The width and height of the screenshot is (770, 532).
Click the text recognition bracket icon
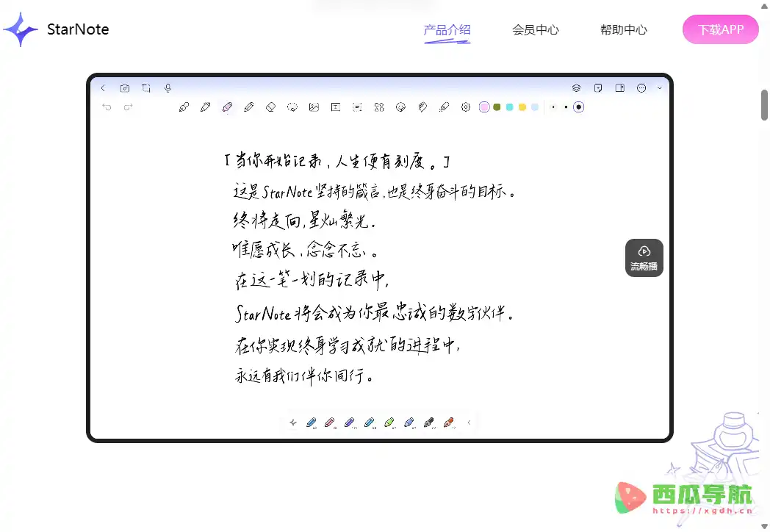pyautogui.click(x=358, y=107)
